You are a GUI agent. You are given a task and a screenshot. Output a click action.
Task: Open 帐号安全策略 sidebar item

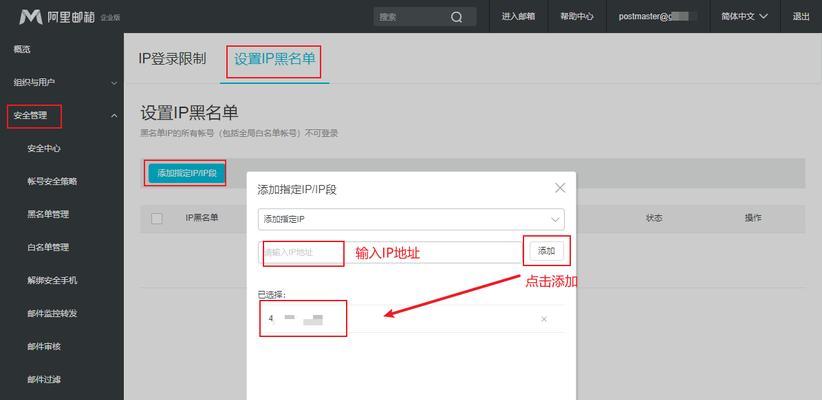point(52,181)
